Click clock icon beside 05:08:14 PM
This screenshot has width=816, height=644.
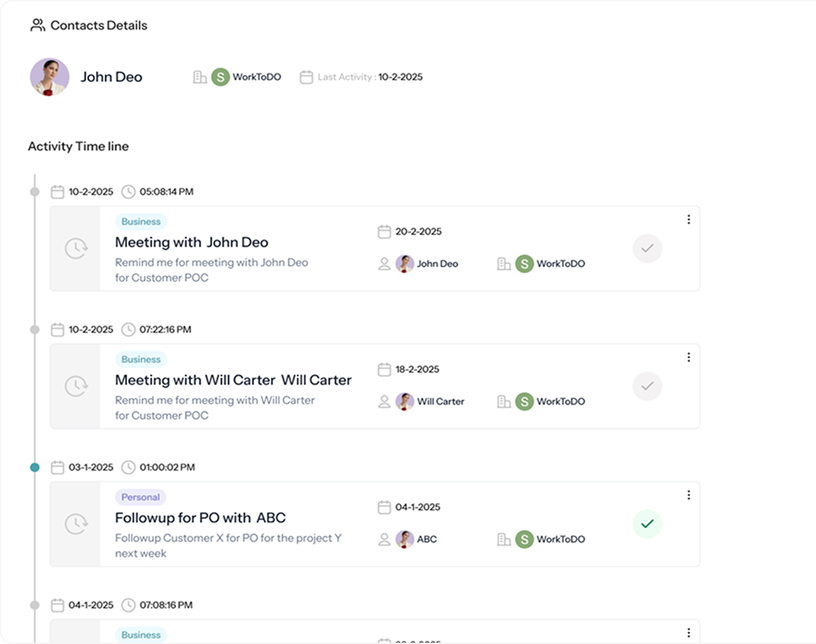coord(128,192)
